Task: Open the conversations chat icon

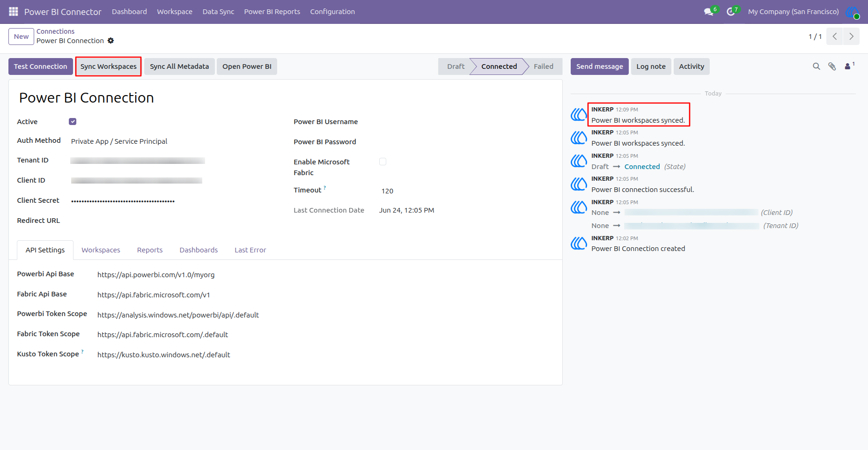Action: [709, 12]
